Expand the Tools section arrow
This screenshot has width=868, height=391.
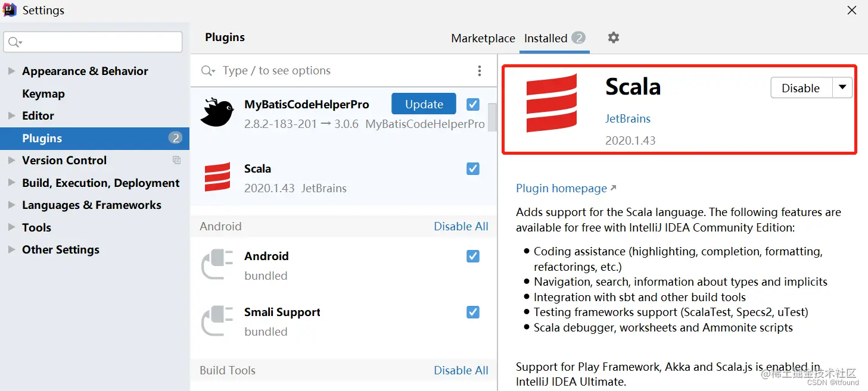pyautogui.click(x=11, y=227)
